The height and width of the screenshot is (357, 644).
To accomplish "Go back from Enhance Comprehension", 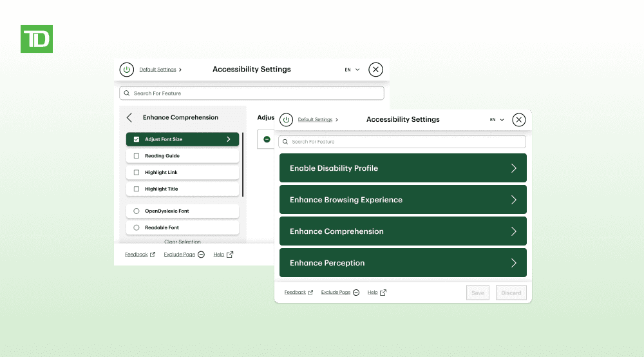I will click(x=129, y=118).
